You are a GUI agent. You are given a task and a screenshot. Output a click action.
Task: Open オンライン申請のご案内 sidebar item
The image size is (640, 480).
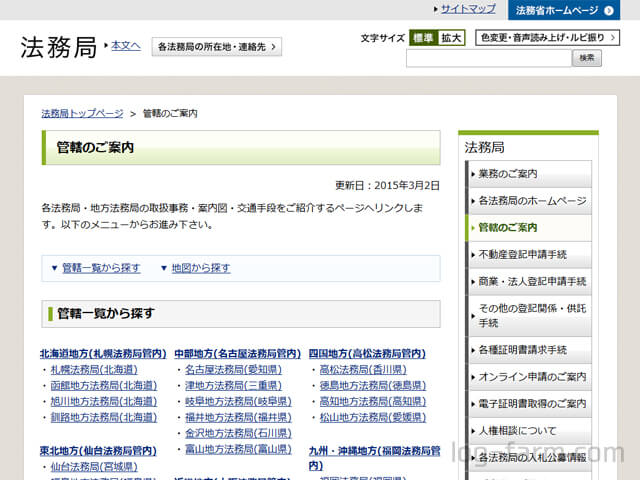pos(530,377)
